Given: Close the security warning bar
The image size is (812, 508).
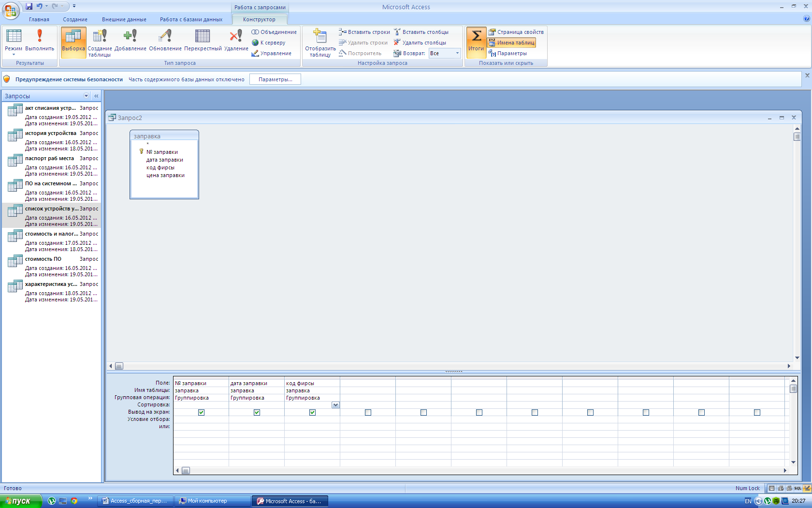Looking at the screenshot, I should point(807,75).
